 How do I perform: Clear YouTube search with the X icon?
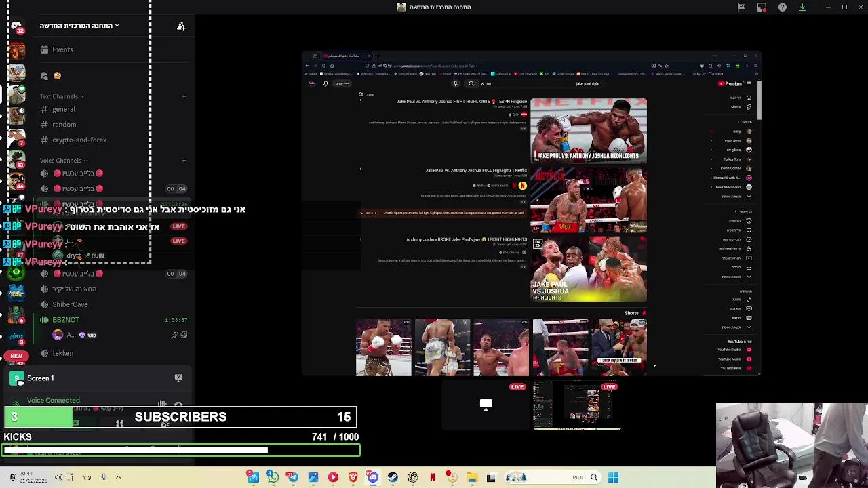(482, 83)
